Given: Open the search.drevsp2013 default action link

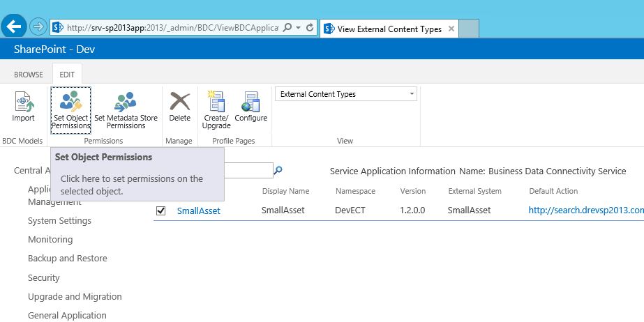Looking at the screenshot, I should tap(586, 210).
